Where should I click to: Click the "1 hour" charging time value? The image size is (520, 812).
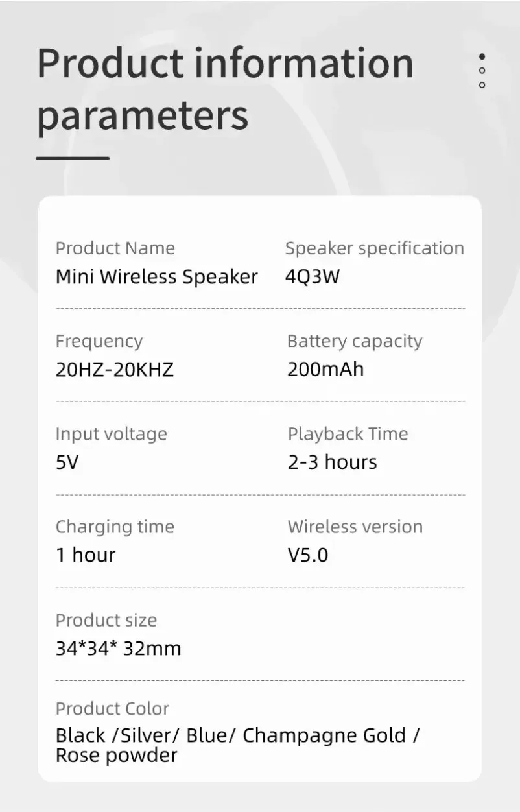coord(85,555)
